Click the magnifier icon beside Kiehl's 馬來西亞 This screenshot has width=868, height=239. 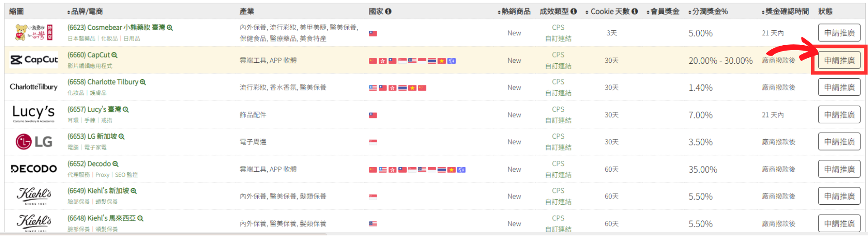141,219
